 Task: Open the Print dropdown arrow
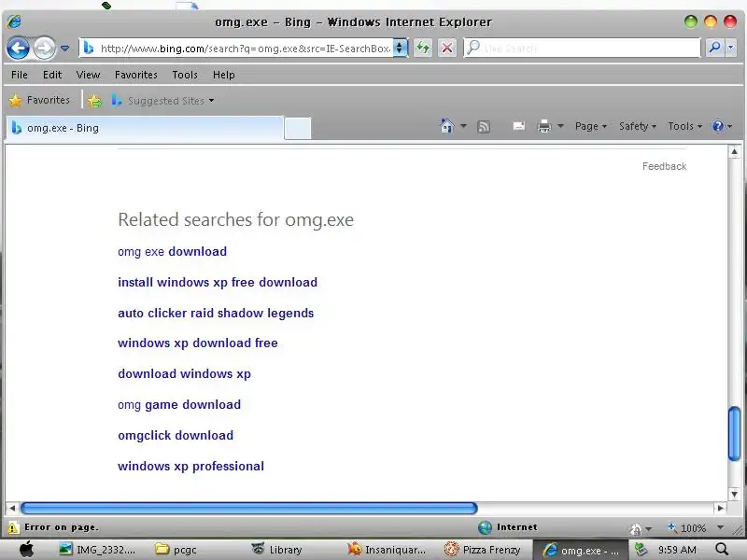coord(560,126)
